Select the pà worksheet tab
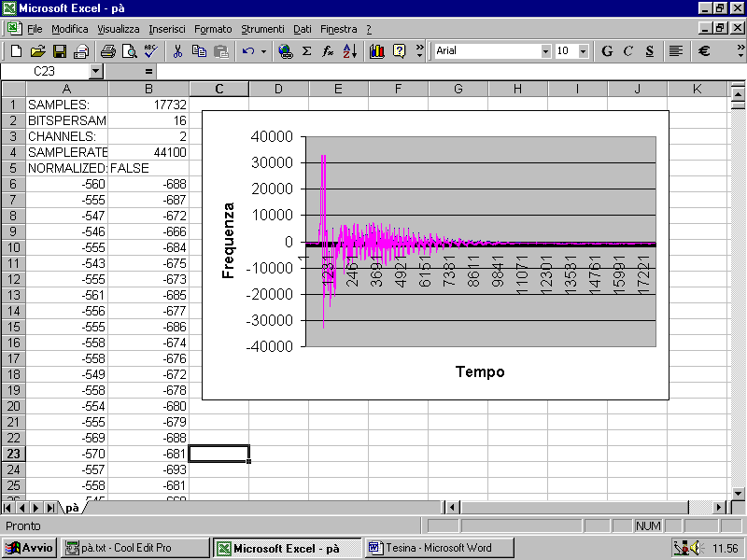The width and height of the screenshot is (747, 560). click(72, 508)
